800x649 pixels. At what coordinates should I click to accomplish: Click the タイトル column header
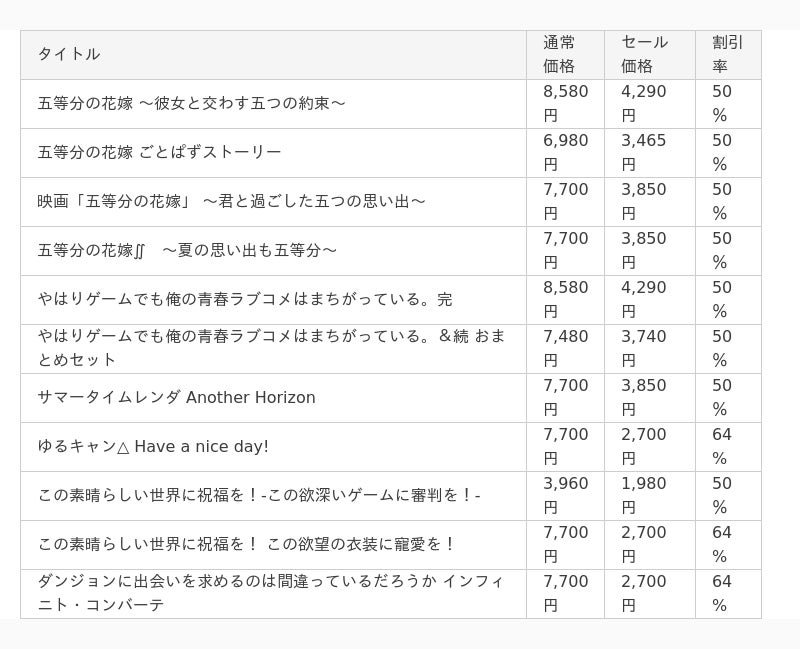69,54
